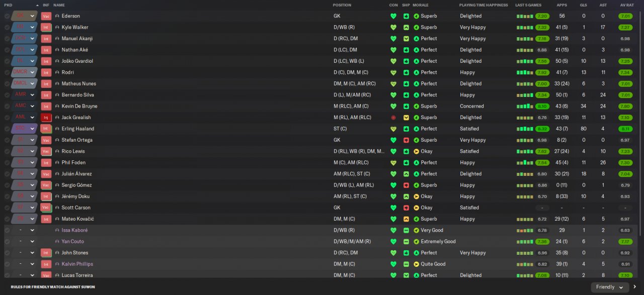
Task: Toggle the selection circle for John Stones
Action: (x=7, y=253)
